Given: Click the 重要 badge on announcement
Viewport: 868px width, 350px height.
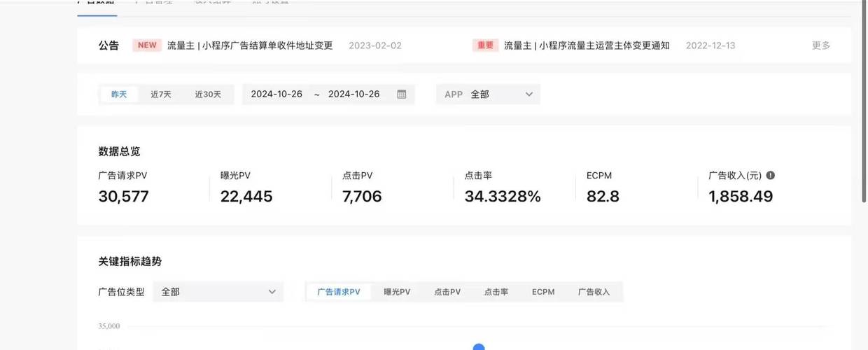Looking at the screenshot, I should (x=486, y=45).
